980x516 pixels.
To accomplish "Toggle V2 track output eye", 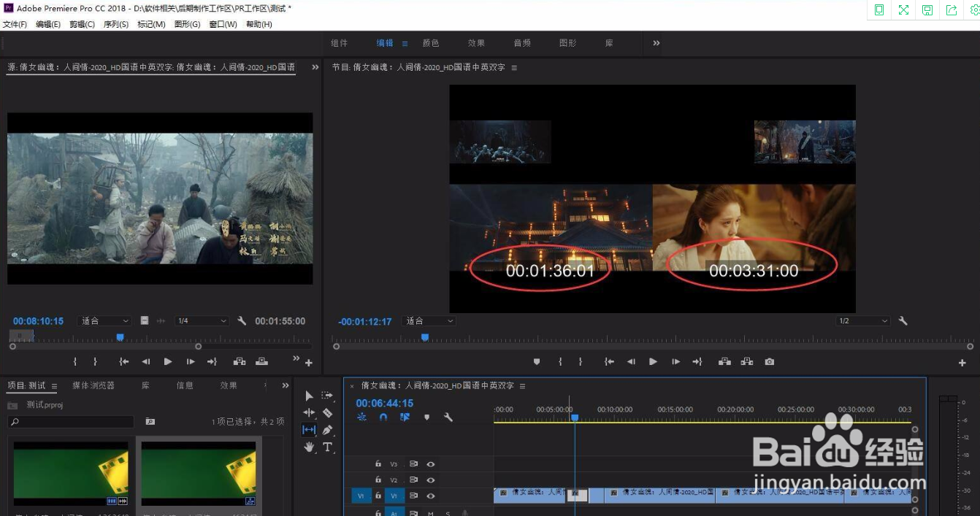I will click(x=431, y=480).
